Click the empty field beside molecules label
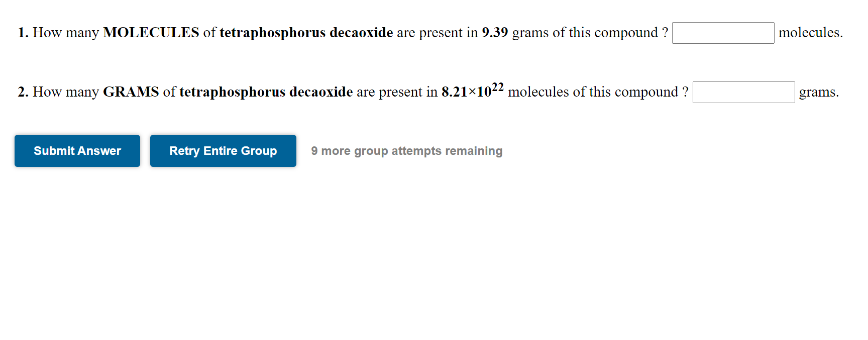The width and height of the screenshot is (868, 340). tap(723, 33)
